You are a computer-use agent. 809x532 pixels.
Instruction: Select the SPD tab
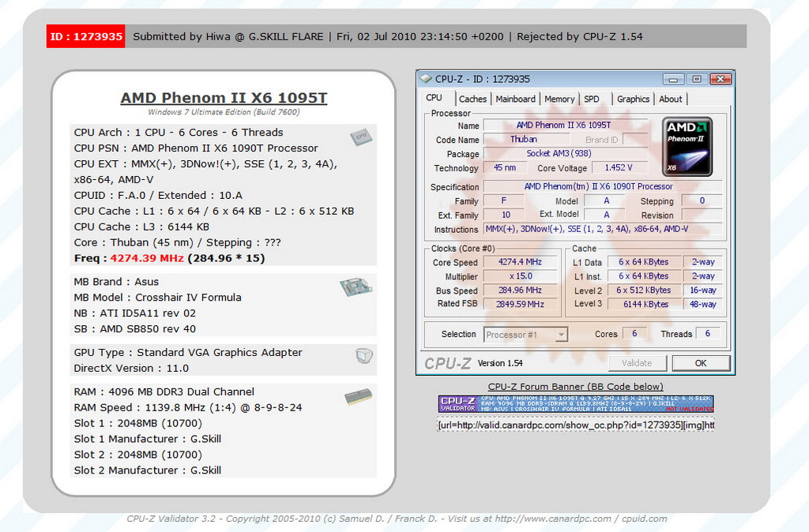592,99
